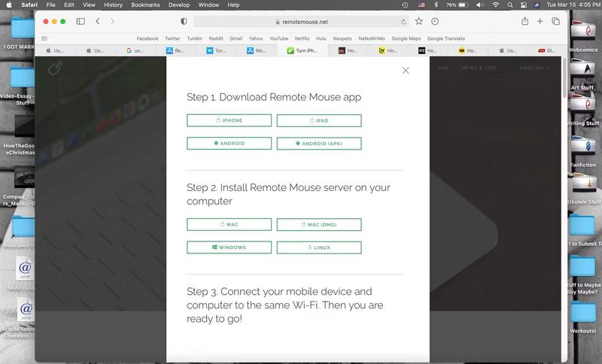
Task: Open the Wi-Fi status menu
Action: [x=496, y=5]
